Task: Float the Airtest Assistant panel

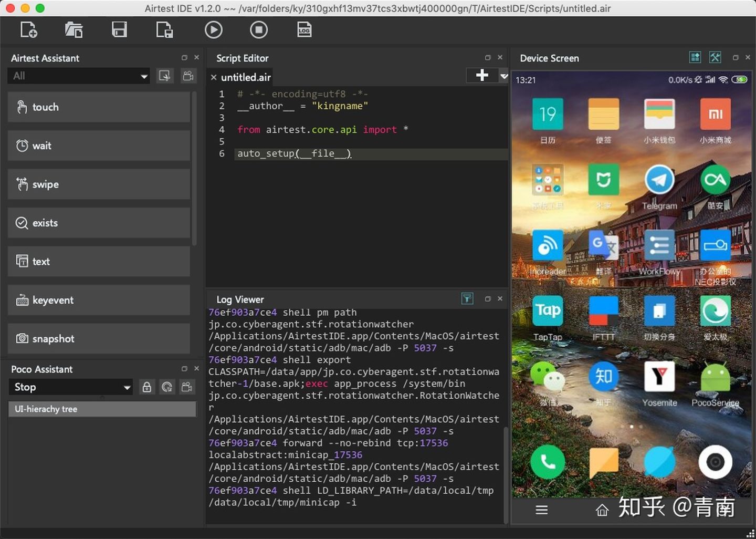Action: (184, 58)
